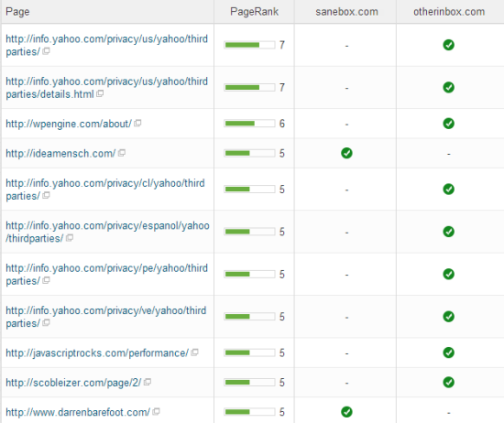Click sanebox.com green checkmark in darrenbarefoot.com row

point(346,412)
